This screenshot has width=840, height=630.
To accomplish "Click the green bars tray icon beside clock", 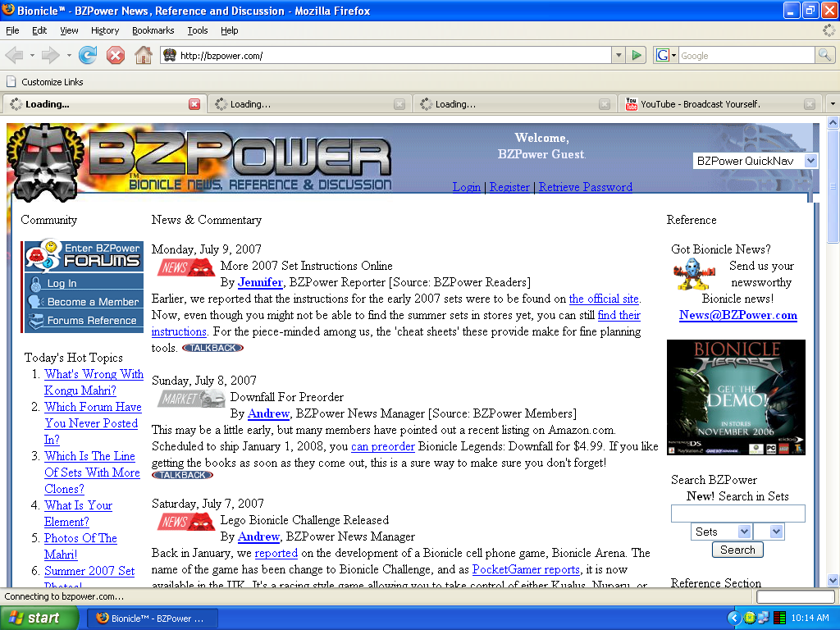I will coord(779,619).
